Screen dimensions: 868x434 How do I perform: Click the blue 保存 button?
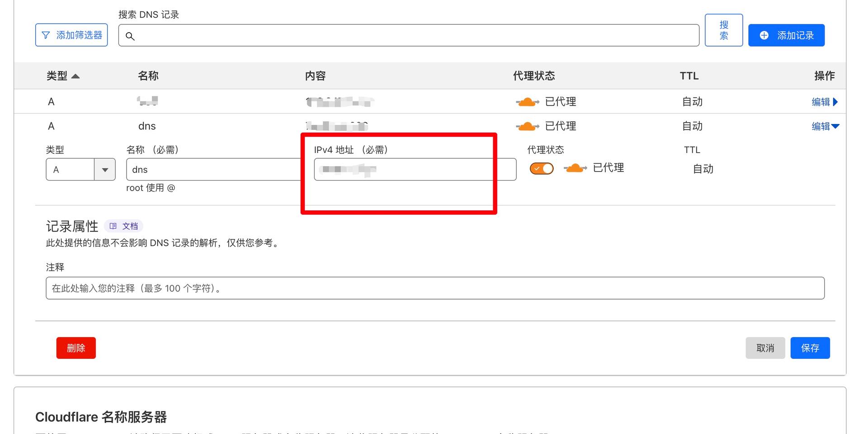[x=810, y=348]
